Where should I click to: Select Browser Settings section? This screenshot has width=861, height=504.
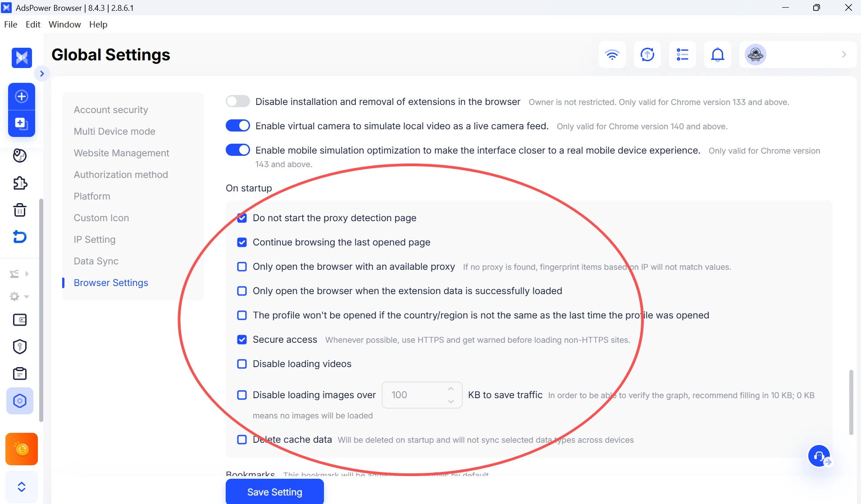pos(111,283)
